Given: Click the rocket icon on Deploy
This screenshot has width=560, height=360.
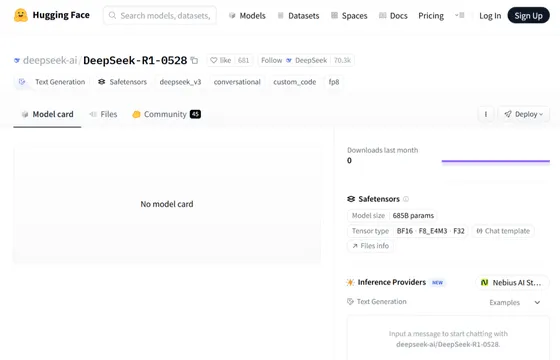Looking at the screenshot, I should pyautogui.click(x=508, y=114).
